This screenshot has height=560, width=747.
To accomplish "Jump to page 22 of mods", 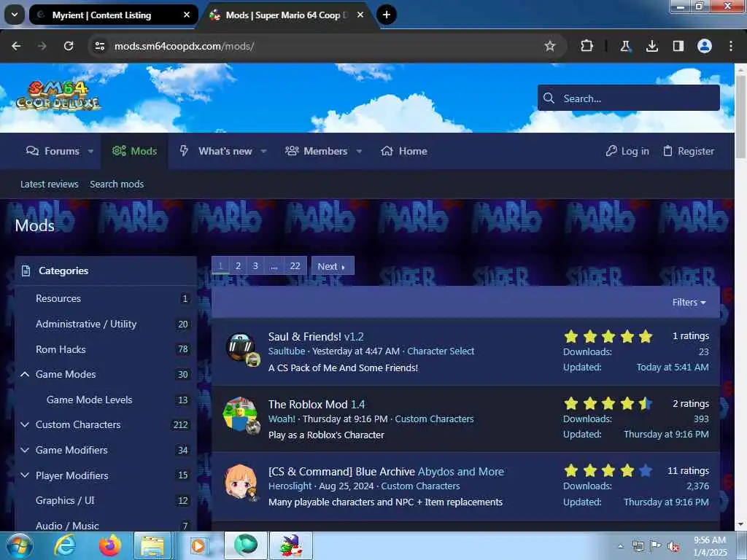I will coord(295,265).
